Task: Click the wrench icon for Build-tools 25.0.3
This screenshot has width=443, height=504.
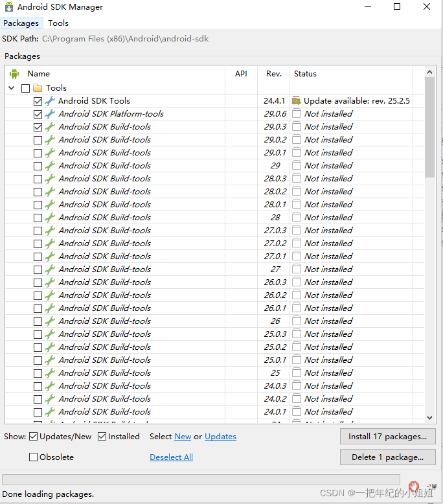Action: [50, 334]
